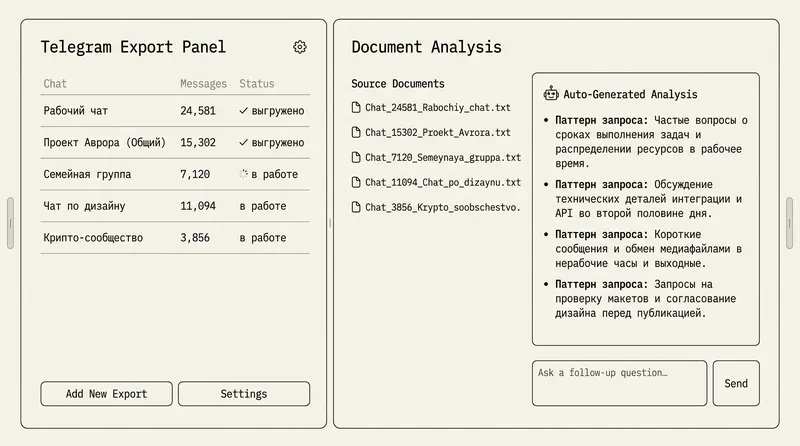Open Chat_15302_Proekt_Avrora.txt document
800x446 pixels.
[x=431, y=132]
